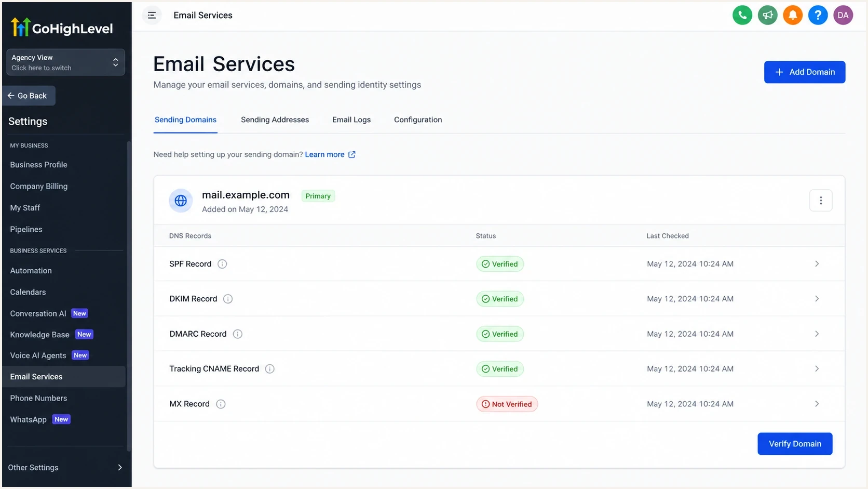Open the DA user avatar menu

[x=843, y=15]
